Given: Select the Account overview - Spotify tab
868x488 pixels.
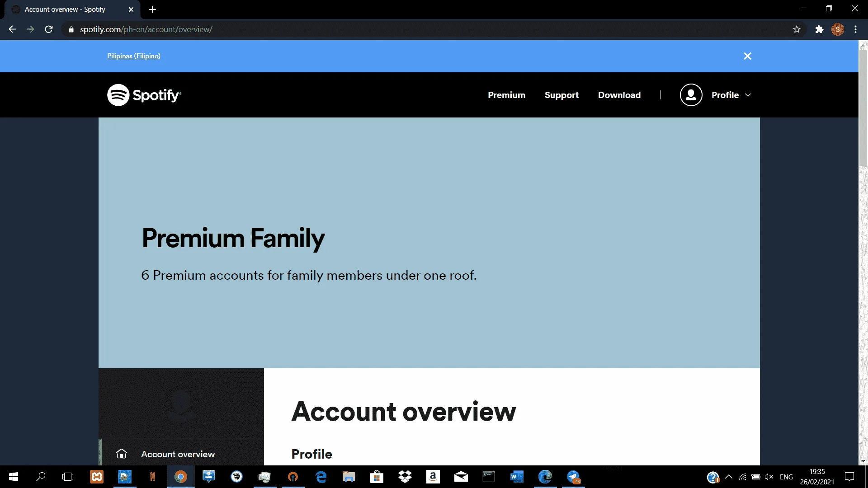Looking at the screenshot, I should (x=72, y=9).
